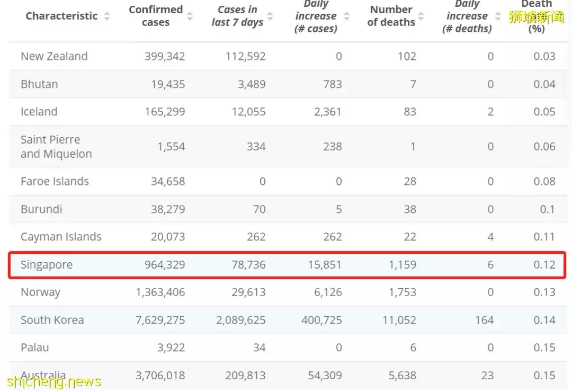Select the Iceland row label
The width and height of the screenshot is (572, 392).
coord(39,112)
